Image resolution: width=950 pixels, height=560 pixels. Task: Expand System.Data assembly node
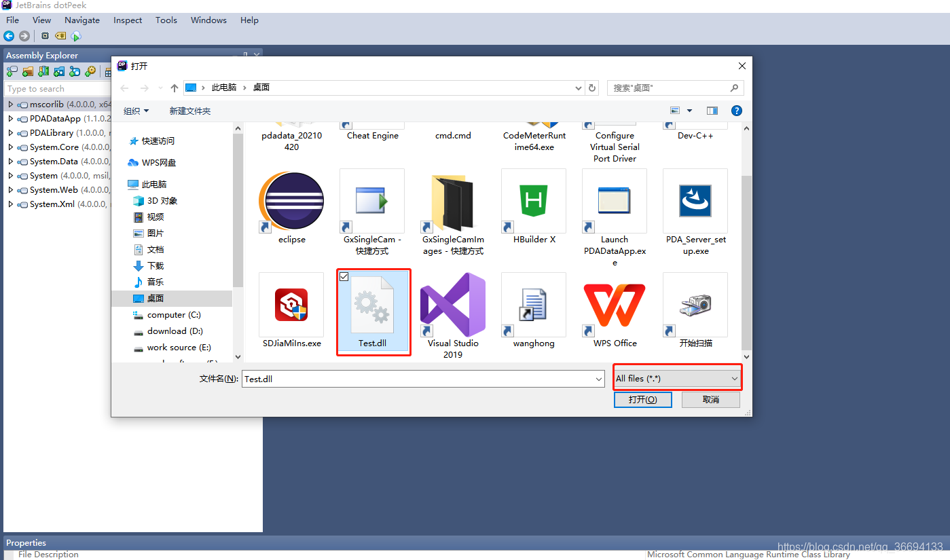coord(10,162)
